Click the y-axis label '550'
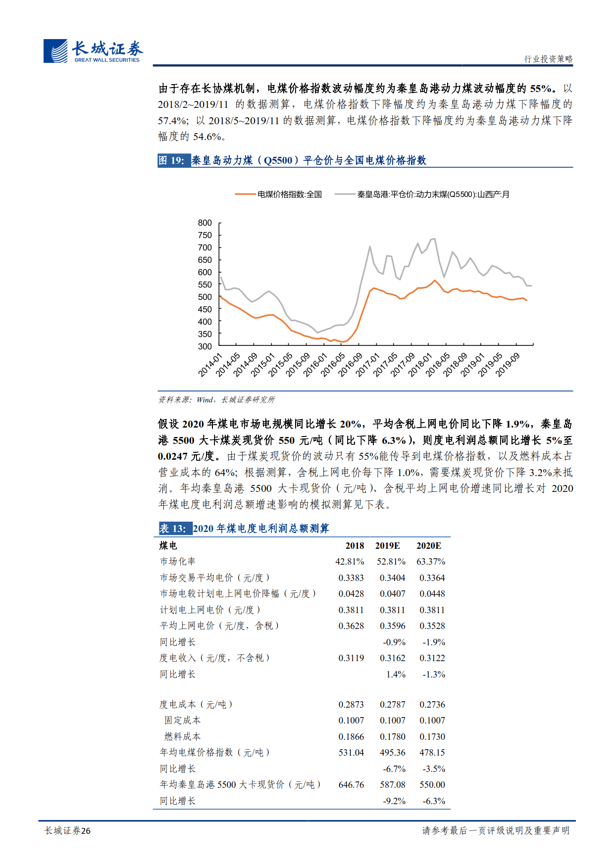This screenshot has height=868, width=614. pos(205,285)
